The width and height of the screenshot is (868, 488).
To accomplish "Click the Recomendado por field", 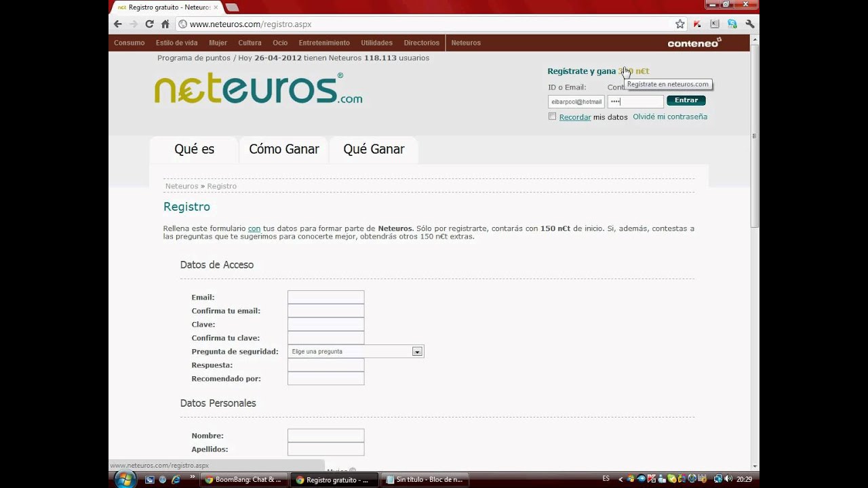I will pos(325,378).
